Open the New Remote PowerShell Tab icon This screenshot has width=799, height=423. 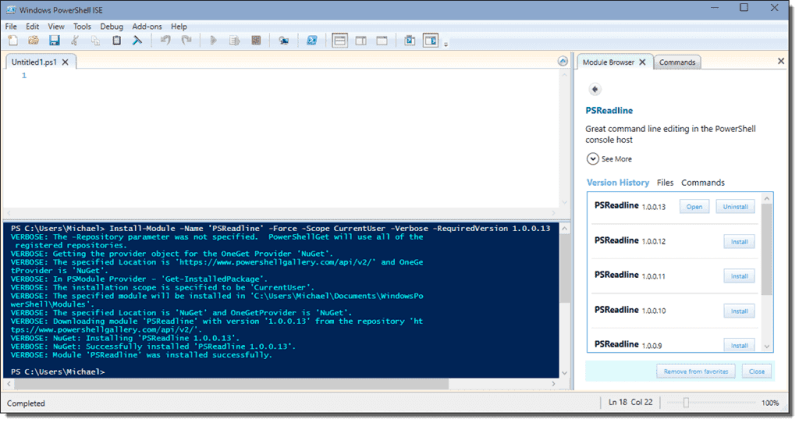click(x=284, y=40)
